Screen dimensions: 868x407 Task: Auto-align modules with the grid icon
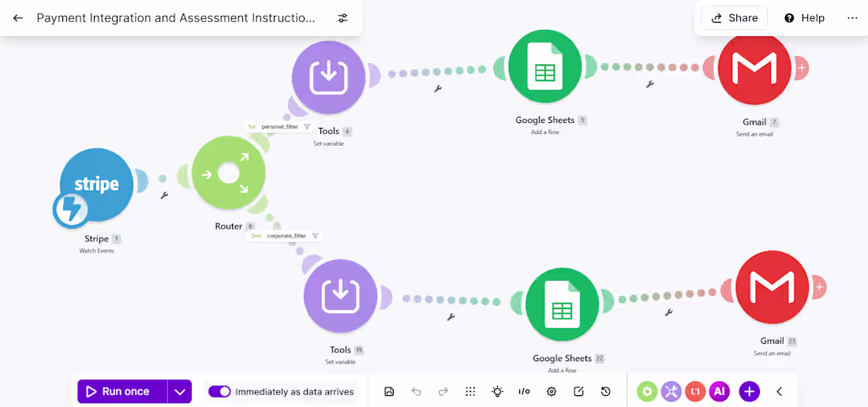coord(470,391)
